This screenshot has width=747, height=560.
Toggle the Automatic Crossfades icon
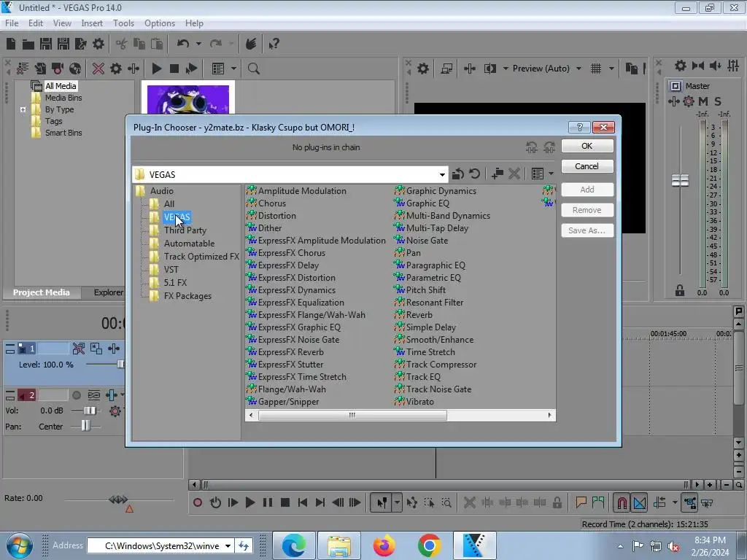(x=639, y=503)
